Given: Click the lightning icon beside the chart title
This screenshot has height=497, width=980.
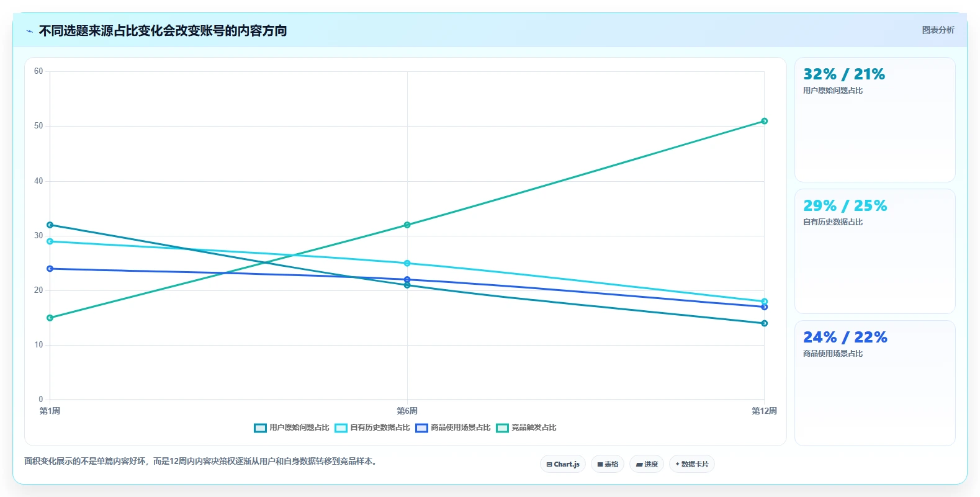Looking at the screenshot, I should [x=29, y=31].
